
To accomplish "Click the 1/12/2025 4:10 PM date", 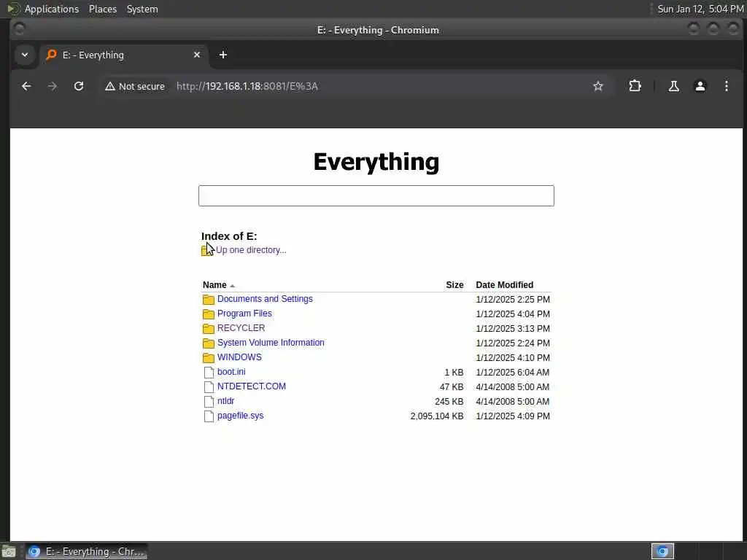I will [513, 357].
